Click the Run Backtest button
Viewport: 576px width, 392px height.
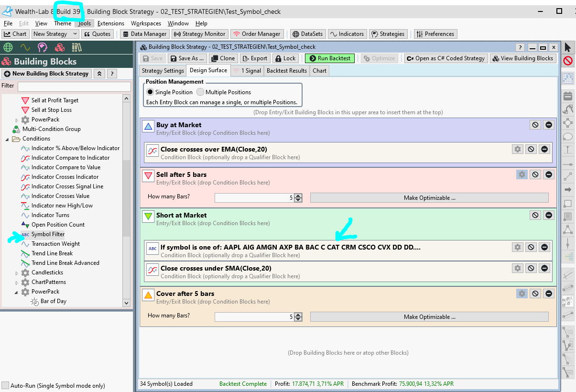click(329, 58)
